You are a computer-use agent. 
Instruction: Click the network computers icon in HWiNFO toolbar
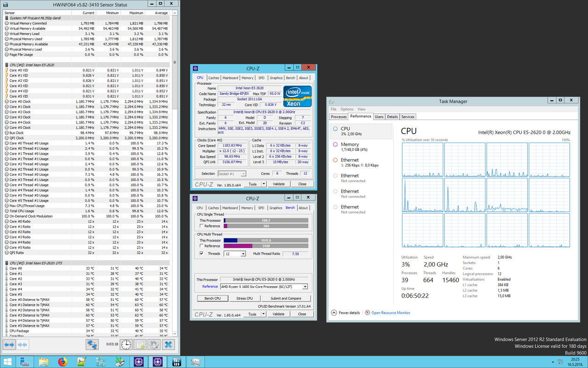[92, 345]
